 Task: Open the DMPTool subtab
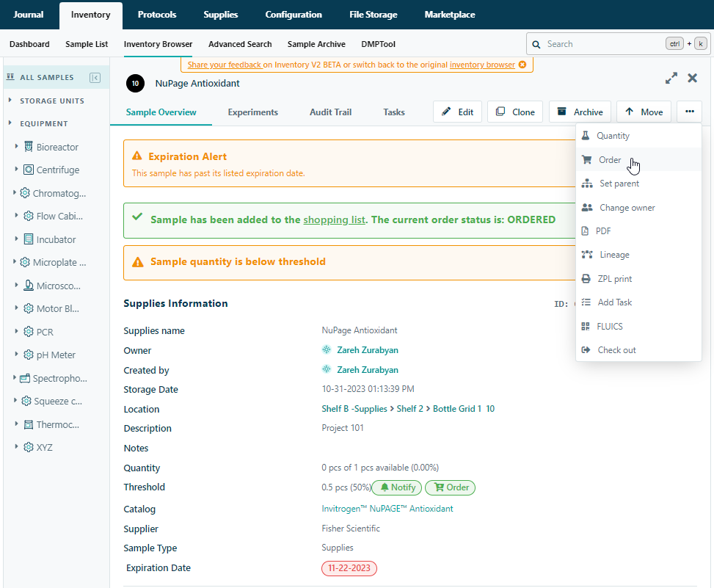(x=378, y=44)
